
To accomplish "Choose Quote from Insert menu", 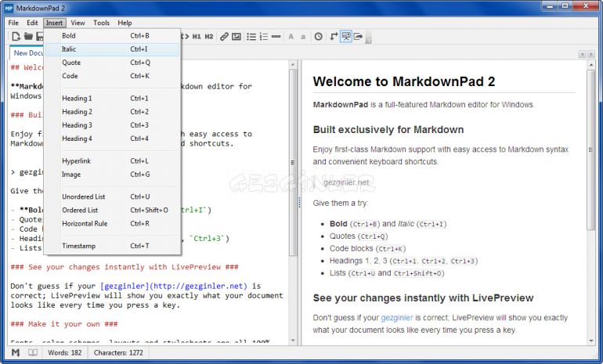I will (x=112, y=63).
